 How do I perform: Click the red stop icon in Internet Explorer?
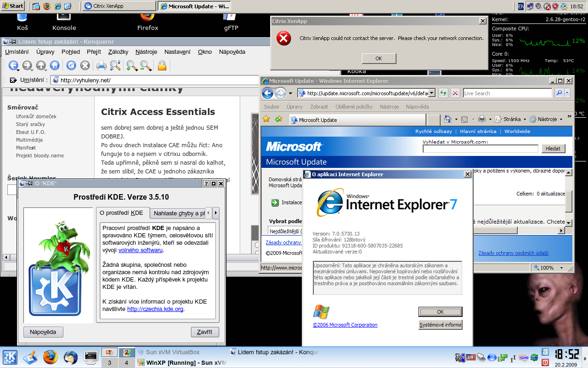[455, 93]
